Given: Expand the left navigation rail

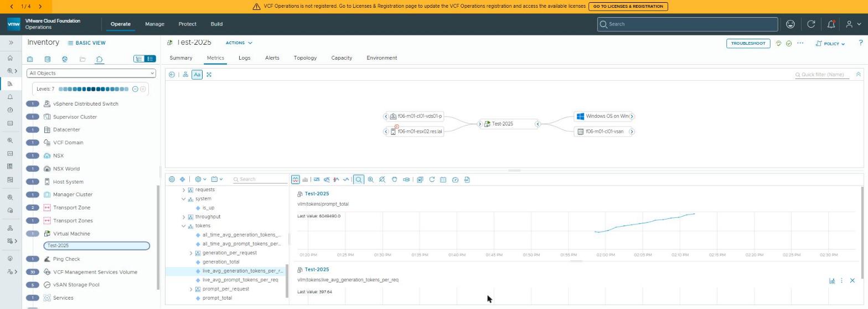Looking at the screenshot, I should coord(11,43).
